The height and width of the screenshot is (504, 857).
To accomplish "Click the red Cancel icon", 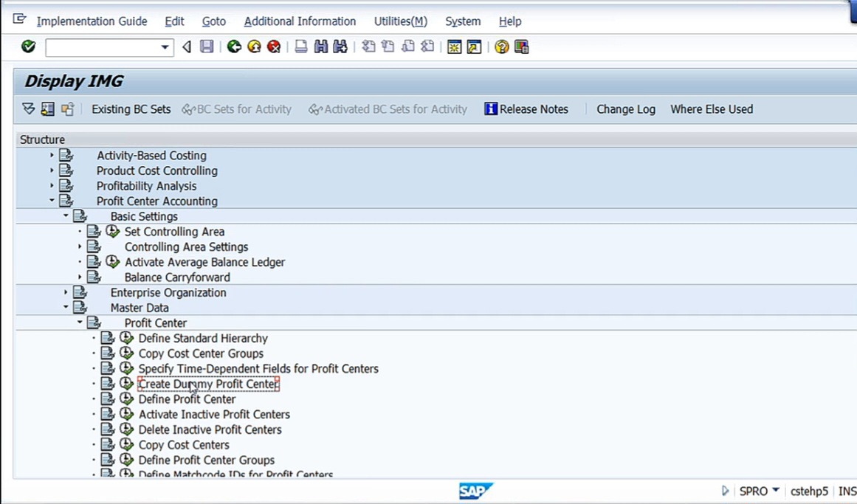I will (274, 47).
